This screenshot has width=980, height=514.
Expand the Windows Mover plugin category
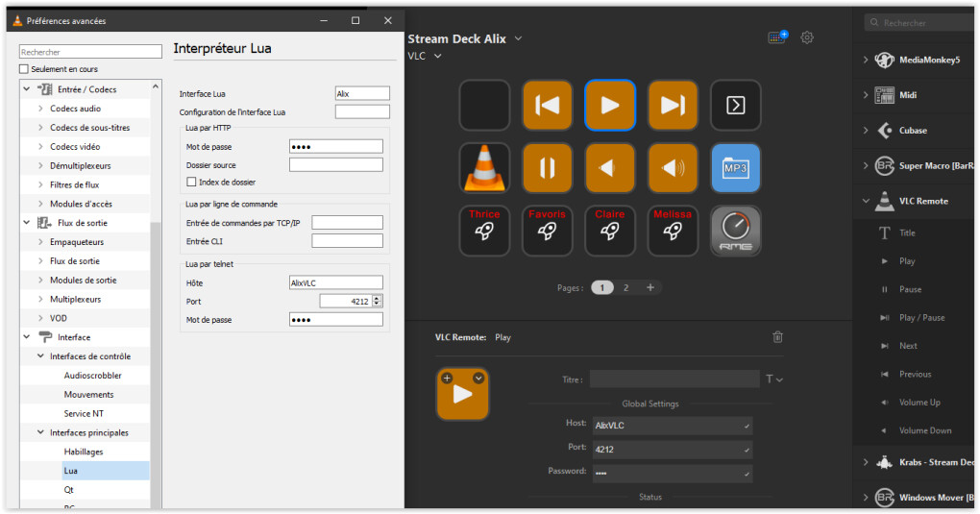866,498
